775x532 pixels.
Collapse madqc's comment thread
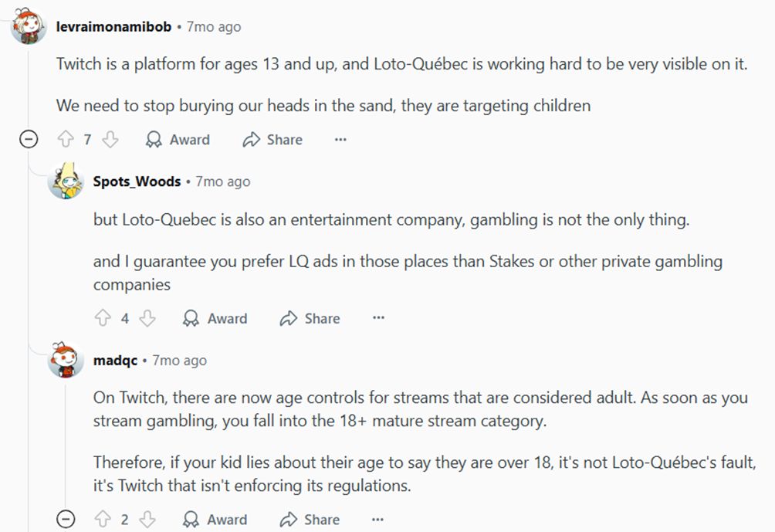[66, 520]
